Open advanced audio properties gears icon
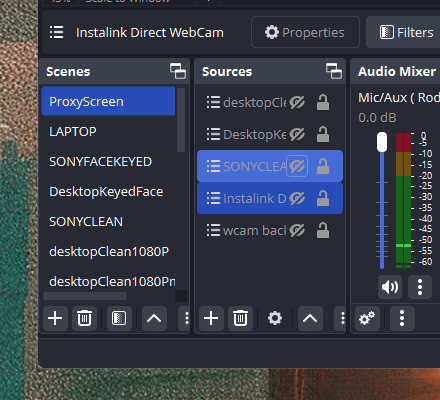The width and height of the screenshot is (440, 400). tap(367, 318)
